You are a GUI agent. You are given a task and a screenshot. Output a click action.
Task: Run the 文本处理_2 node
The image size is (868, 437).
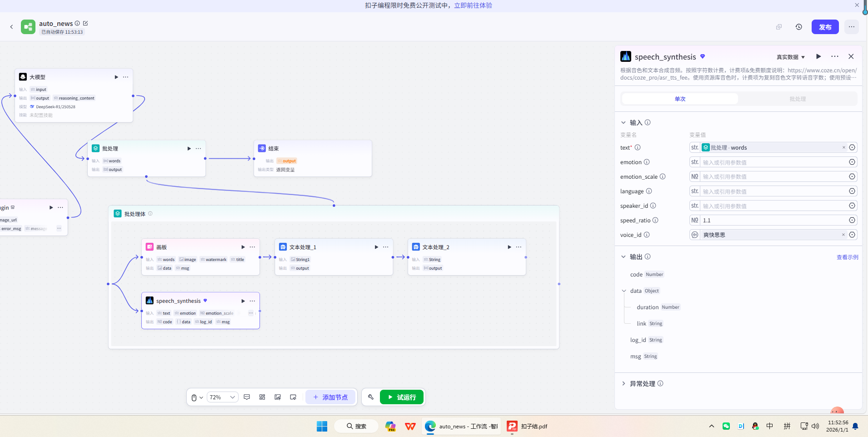[x=509, y=247]
